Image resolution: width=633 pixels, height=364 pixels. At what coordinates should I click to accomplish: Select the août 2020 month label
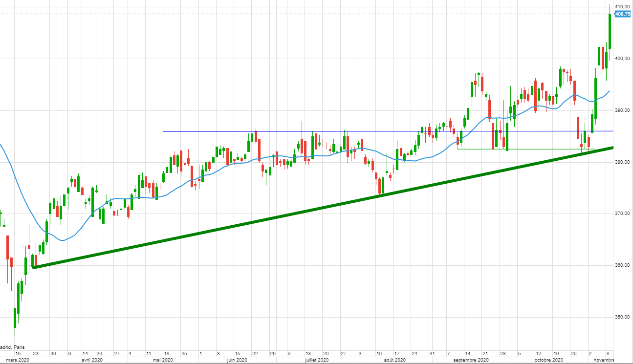coord(394,360)
